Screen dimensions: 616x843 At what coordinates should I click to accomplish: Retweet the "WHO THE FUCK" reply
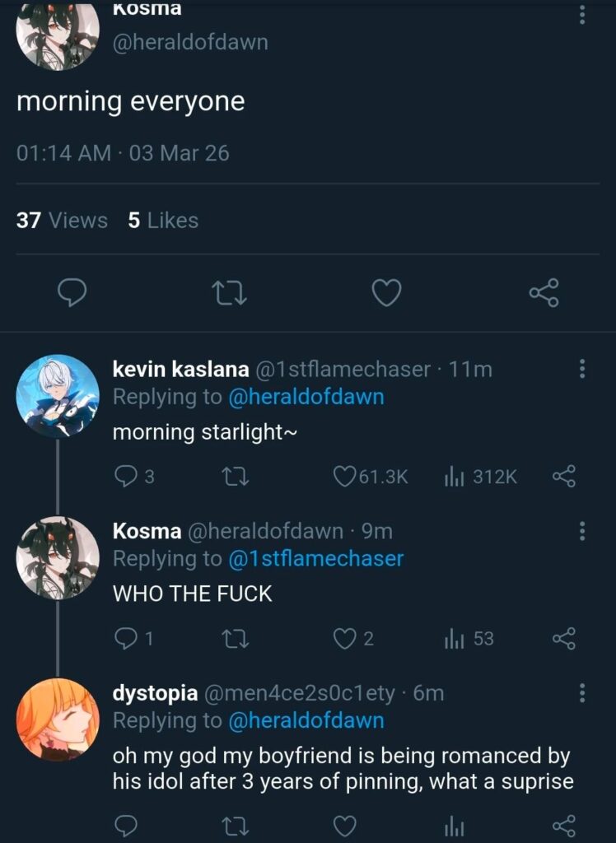pos(236,638)
